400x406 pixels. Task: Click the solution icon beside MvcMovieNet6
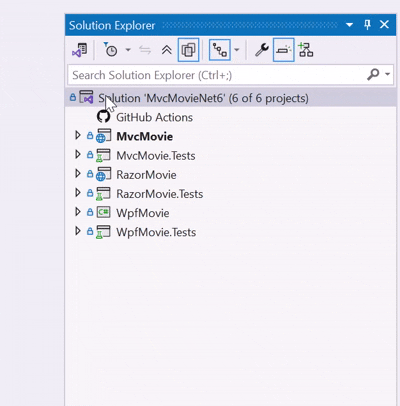[86, 97]
